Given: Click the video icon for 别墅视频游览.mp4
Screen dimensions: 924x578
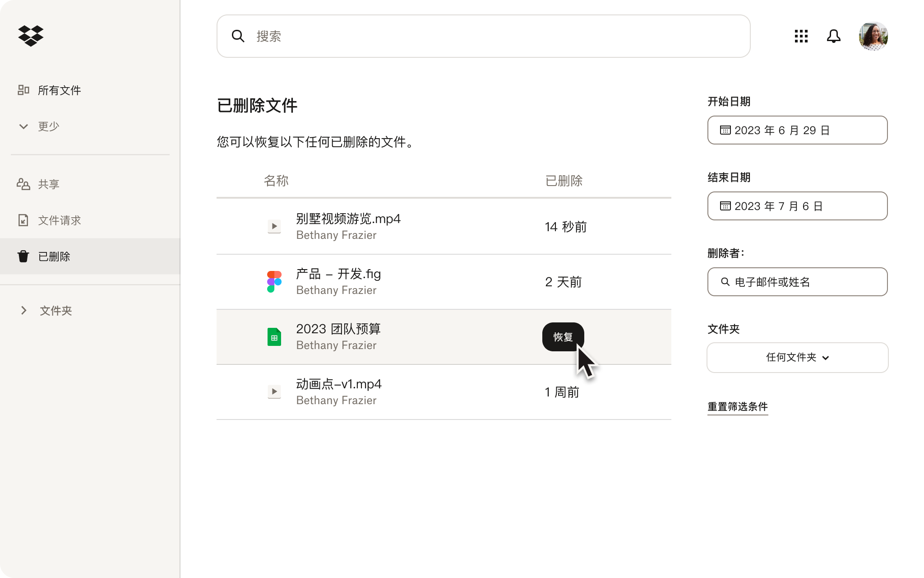Looking at the screenshot, I should point(274,226).
